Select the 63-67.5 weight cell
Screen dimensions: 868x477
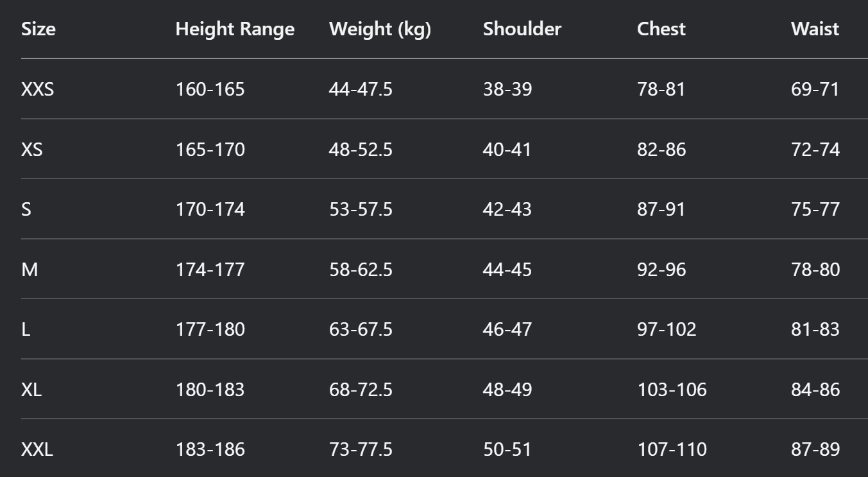coord(361,329)
